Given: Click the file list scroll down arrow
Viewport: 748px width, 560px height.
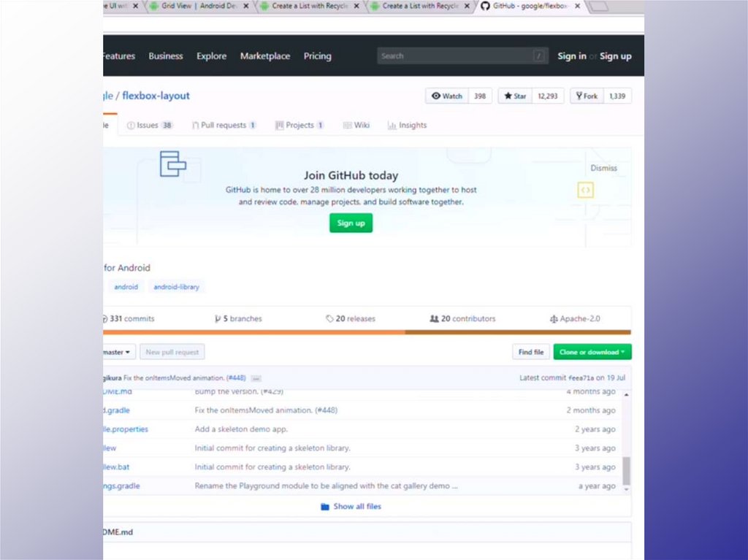Looking at the screenshot, I should tap(626, 489).
